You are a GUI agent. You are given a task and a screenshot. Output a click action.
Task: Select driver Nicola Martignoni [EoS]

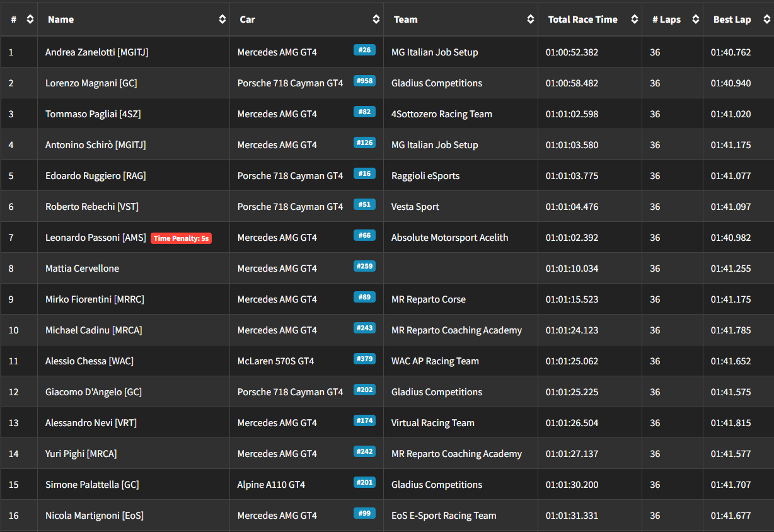tap(95, 516)
